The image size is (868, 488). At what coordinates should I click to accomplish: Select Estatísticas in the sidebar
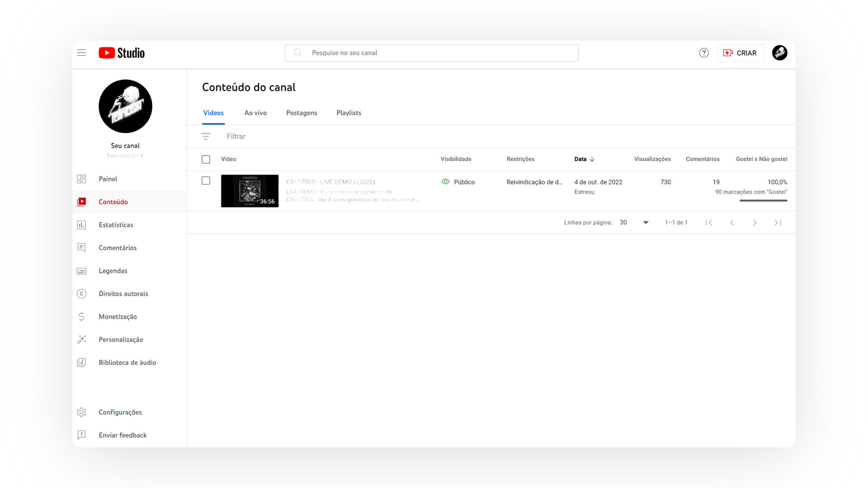click(x=116, y=225)
